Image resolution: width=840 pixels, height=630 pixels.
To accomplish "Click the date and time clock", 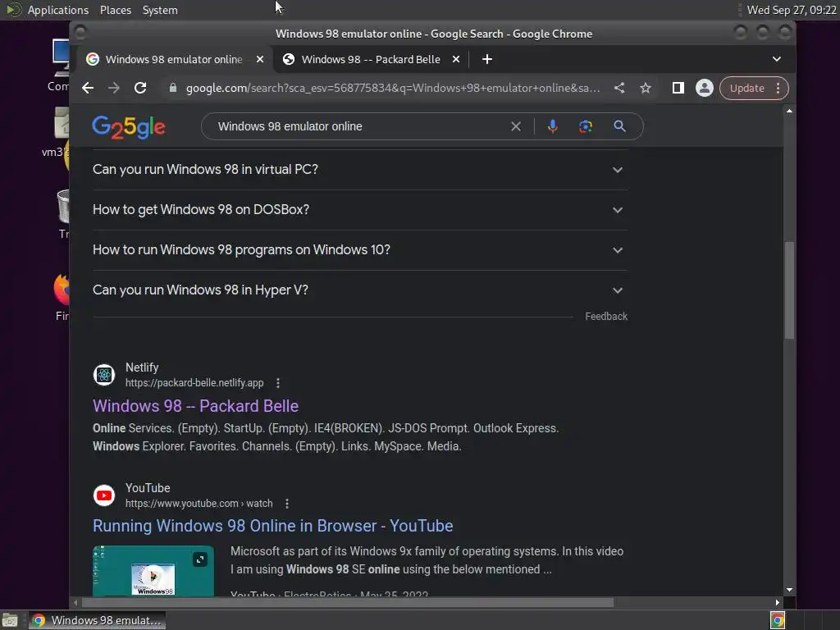I will click(x=792, y=10).
